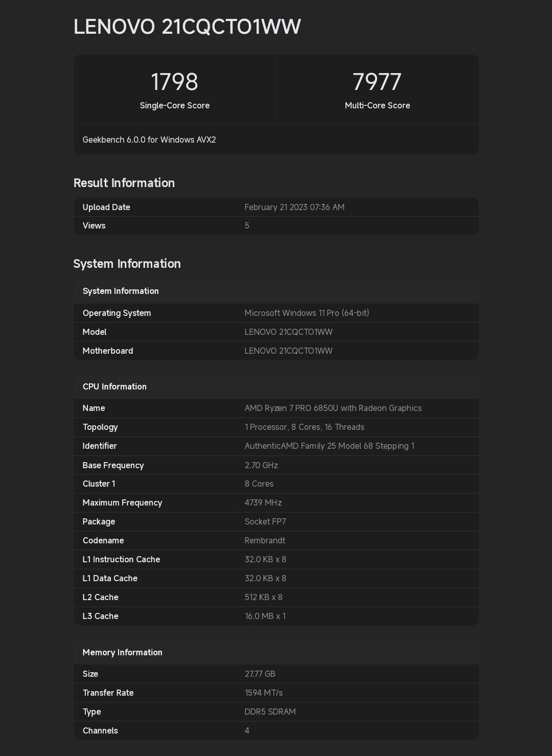Click Geekbench 6.0.0 for Windows AVX2 text
552x756 pixels.
pyautogui.click(x=149, y=140)
